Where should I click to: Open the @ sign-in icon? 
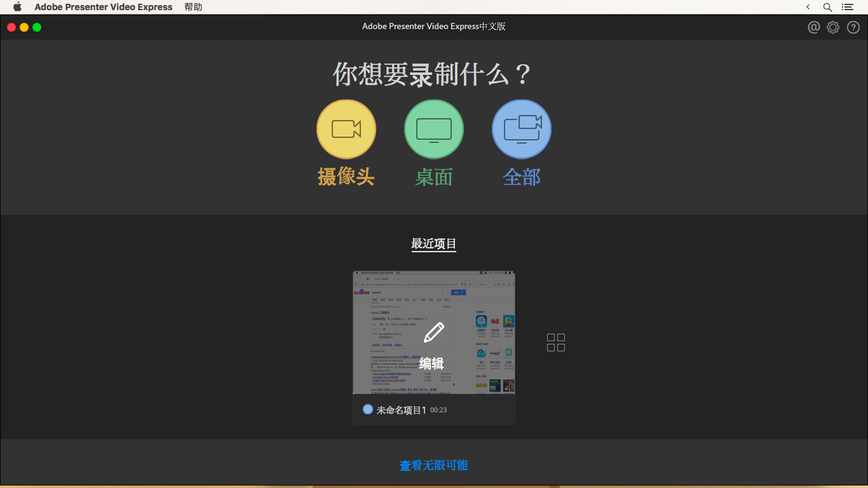point(814,27)
